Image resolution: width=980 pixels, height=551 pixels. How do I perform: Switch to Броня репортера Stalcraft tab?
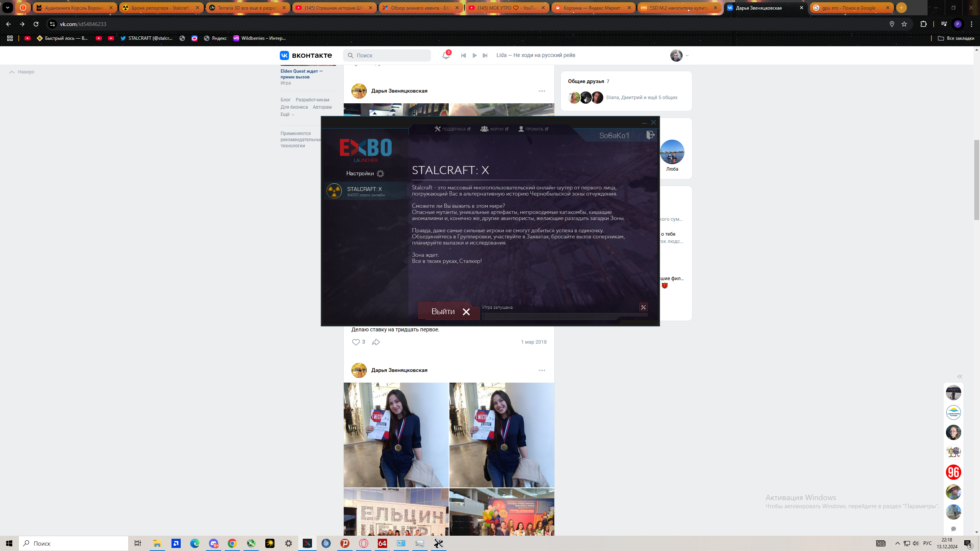(161, 8)
